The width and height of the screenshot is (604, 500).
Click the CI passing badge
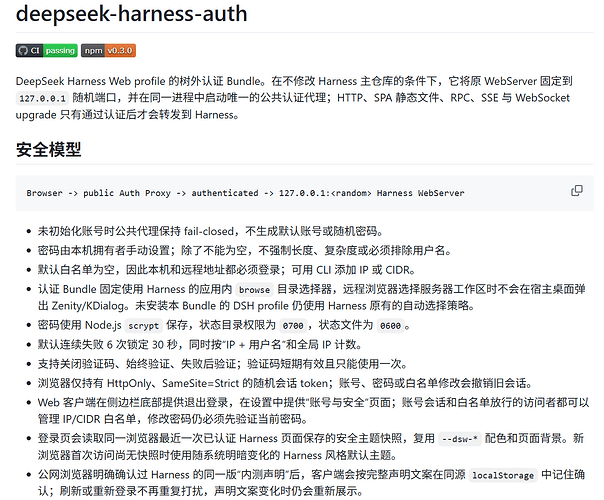coord(46,50)
